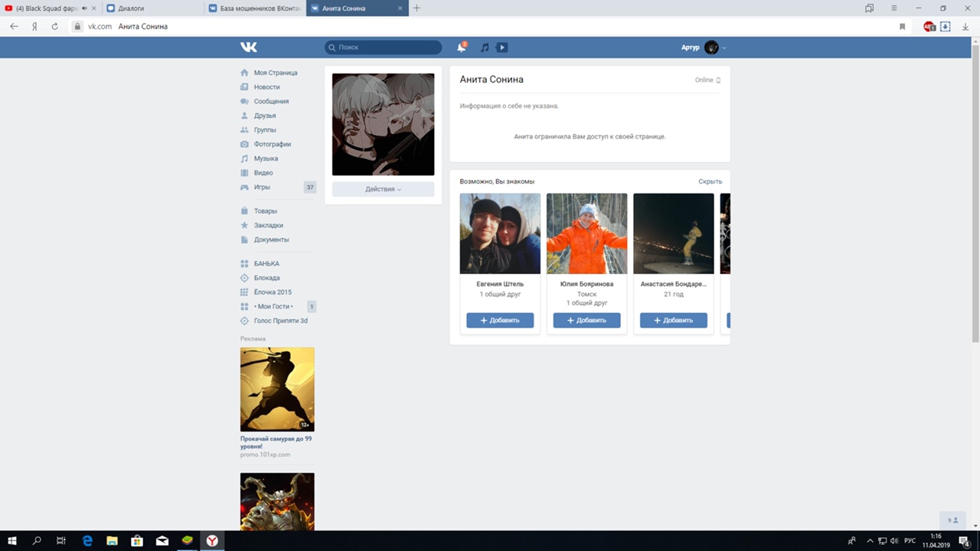Reload the page with browser refresh icon

point(54,26)
